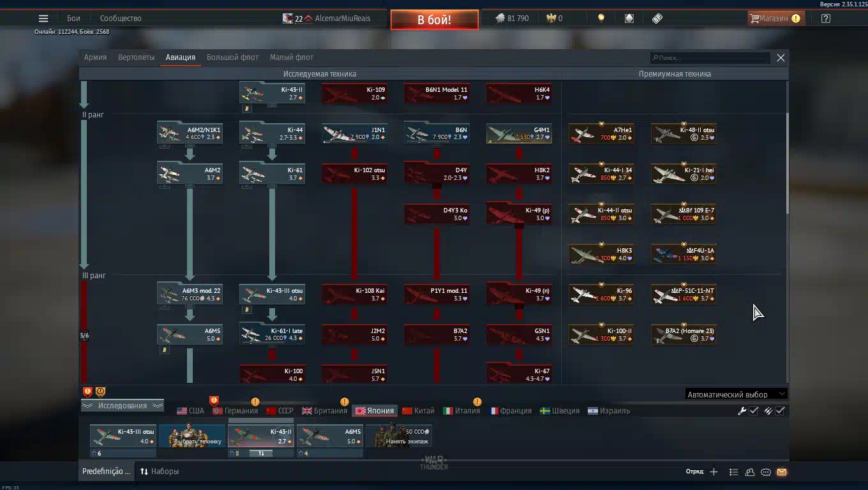The width and height of the screenshot is (868, 490).
Task: Select the Италия nation
Action: (461, 411)
